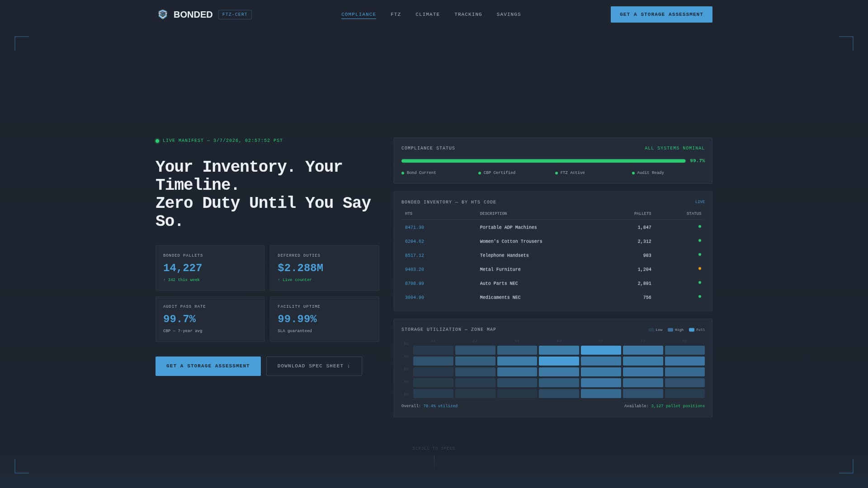Open HTS code 8471.30 link
The width and height of the screenshot is (868, 488).
[414, 227]
